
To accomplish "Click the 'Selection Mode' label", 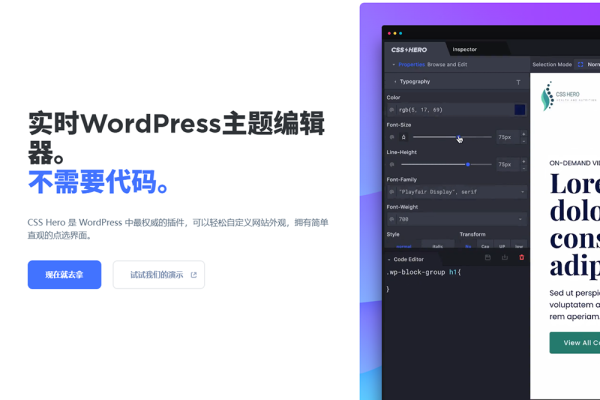I will point(552,64).
